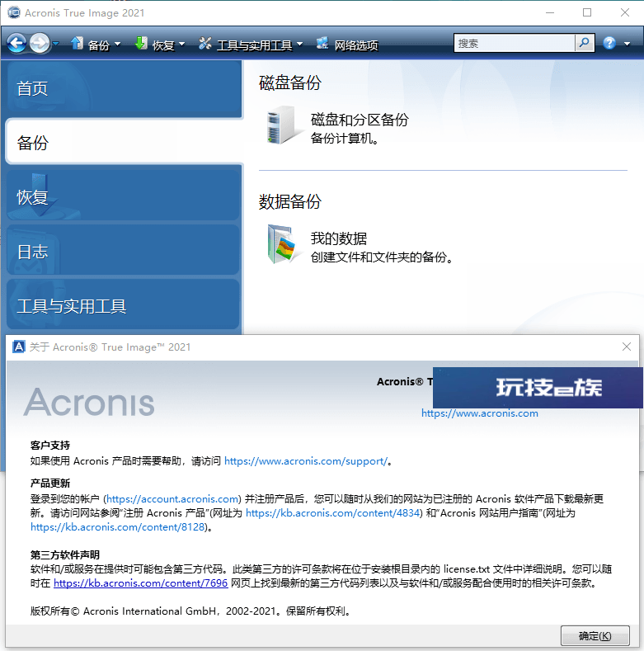Click the 工具与实用工具 wrench icon
Viewport: 644px width, 651px height.
[x=205, y=43]
